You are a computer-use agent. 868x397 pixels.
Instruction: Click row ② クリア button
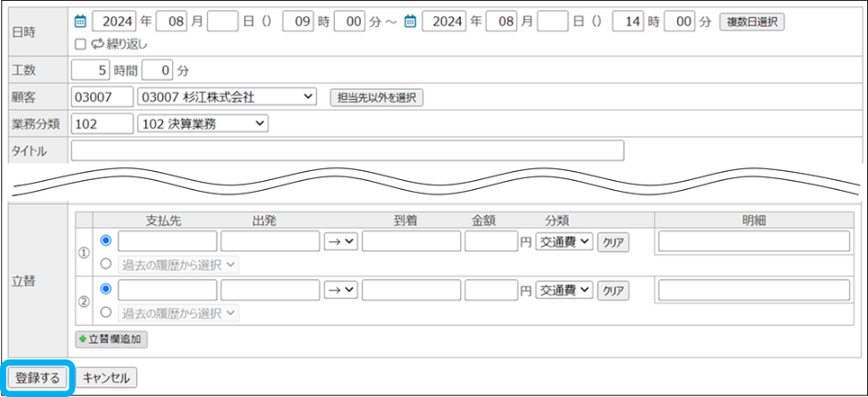click(613, 290)
